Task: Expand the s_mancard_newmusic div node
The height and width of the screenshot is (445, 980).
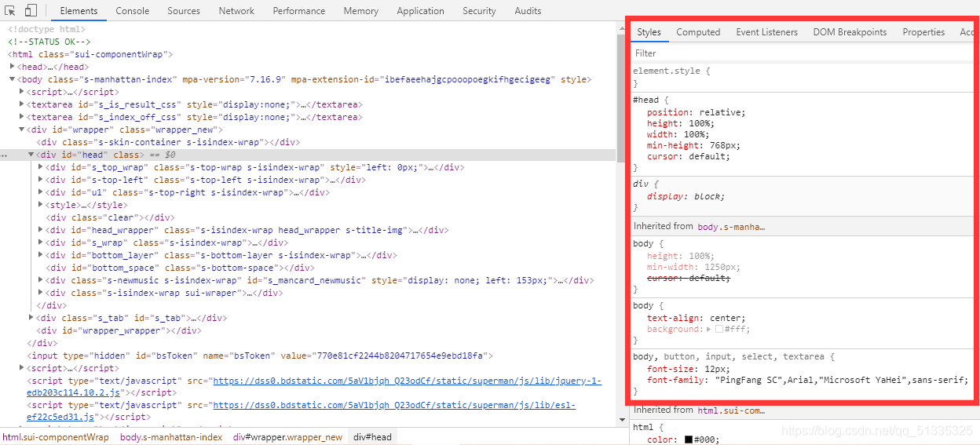Action: [x=41, y=280]
